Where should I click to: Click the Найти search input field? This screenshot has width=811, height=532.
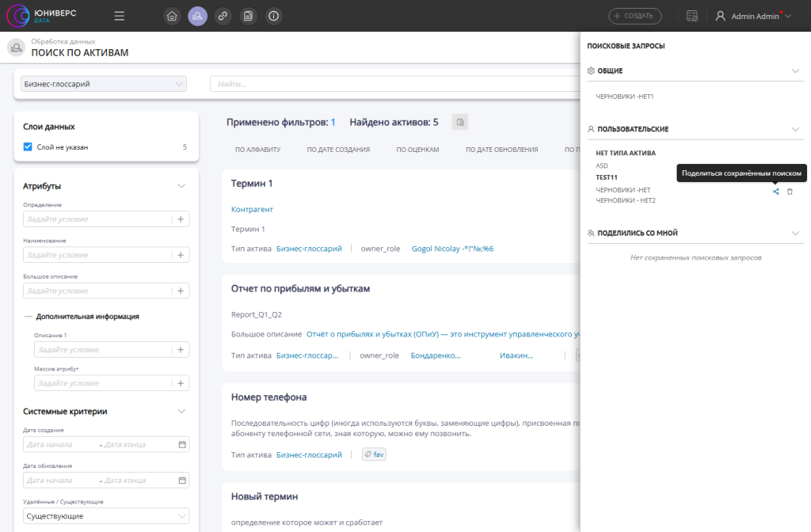tap(392, 84)
